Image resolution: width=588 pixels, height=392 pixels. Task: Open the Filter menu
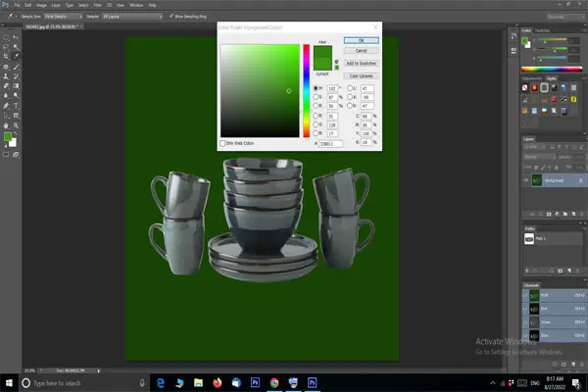click(97, 5)
